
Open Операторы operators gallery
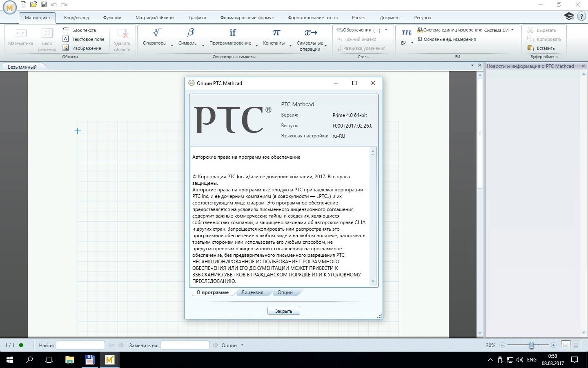click(155, 37)
